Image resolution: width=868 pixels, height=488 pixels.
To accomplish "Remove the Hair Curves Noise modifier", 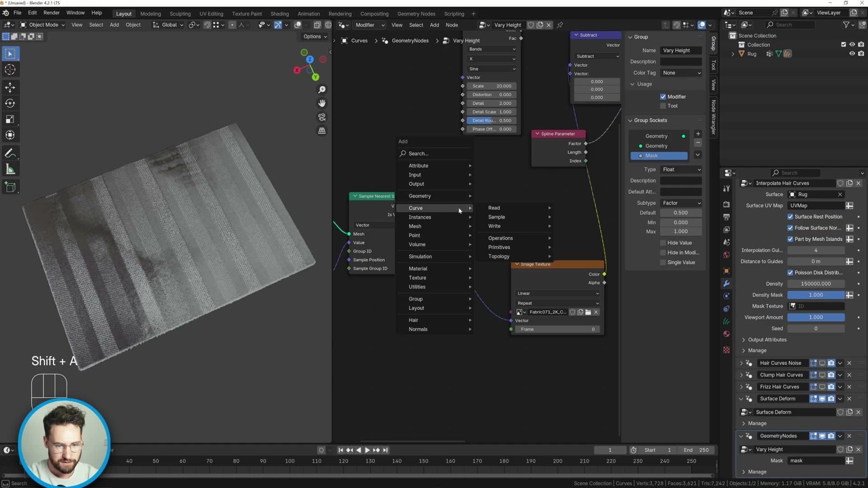I will pyautogui.click(x=849, y=363).
